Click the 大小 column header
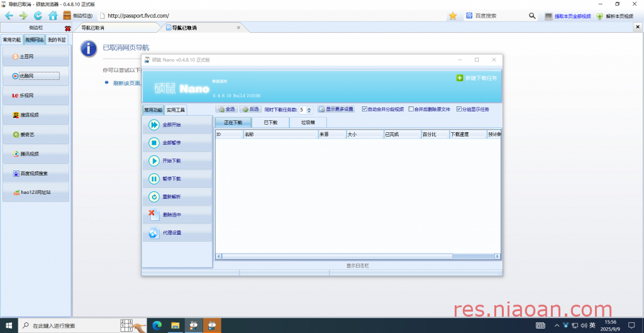This screenshot has height=333, width=644. pyautogui.click(x=365, y=134)
